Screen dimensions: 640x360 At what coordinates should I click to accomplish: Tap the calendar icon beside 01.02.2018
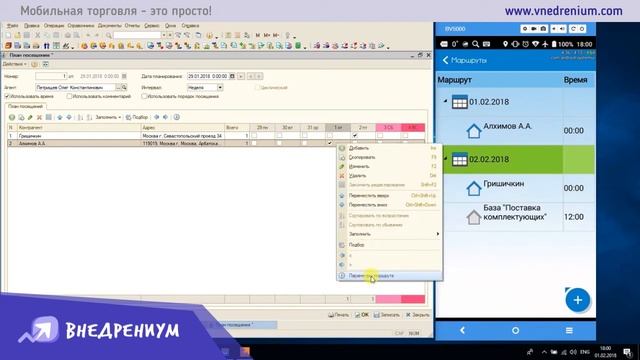(459, 102)
